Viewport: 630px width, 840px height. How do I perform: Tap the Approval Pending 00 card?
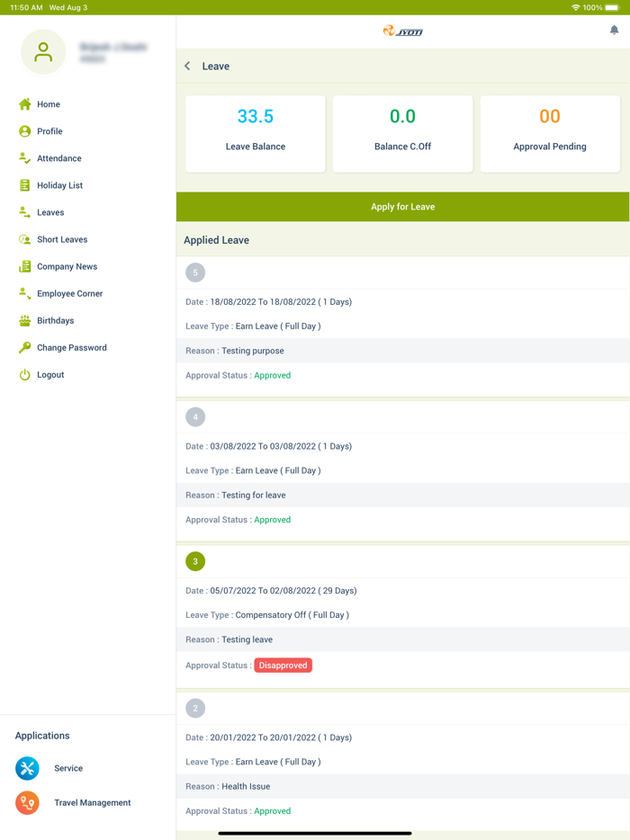550,134
